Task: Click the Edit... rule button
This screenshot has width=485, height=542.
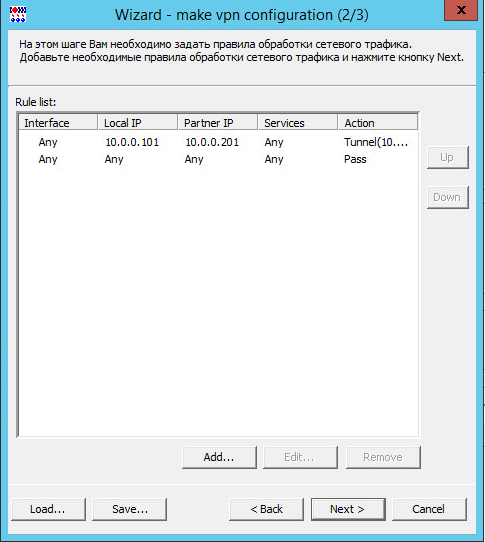Action: pos(300,457)
